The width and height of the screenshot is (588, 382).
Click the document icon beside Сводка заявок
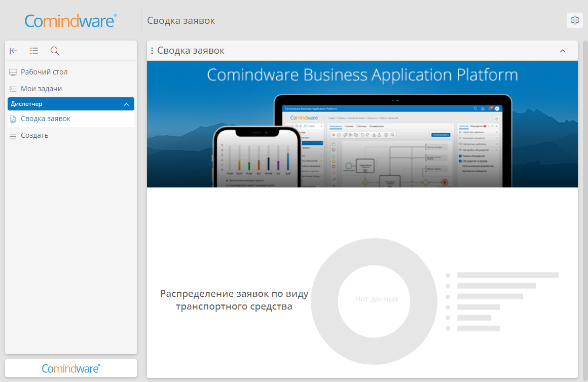click(x=13, y=119)
